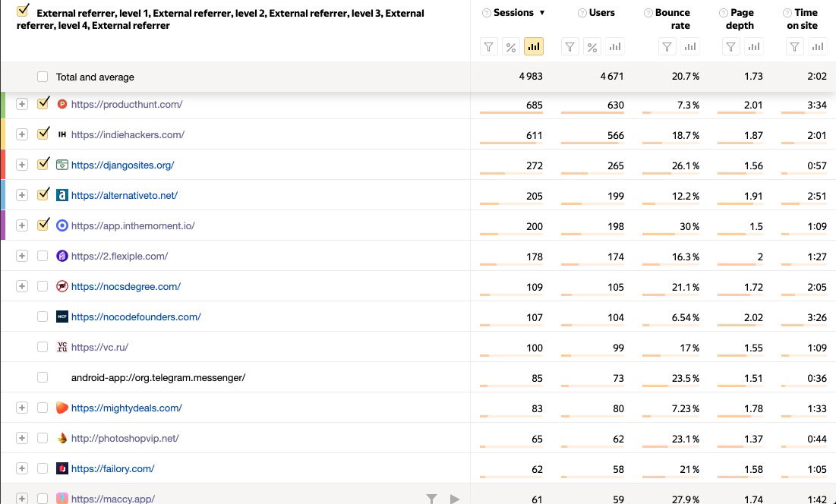Open the filter under Bounce rate column
The width and height of the screenshot is (836, 504).
coord(667,47)
